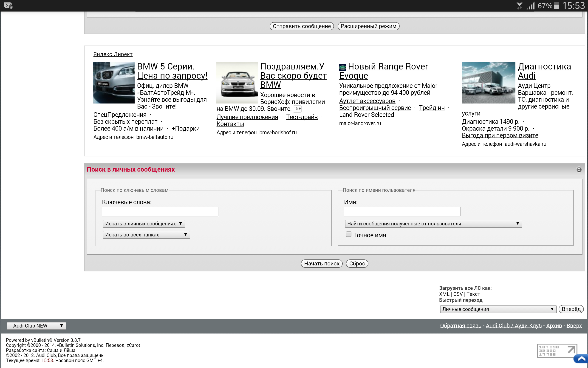Open the BMW 5 series ad thumbnail
This screenshot has width=588, height=368.
point(114,83)
